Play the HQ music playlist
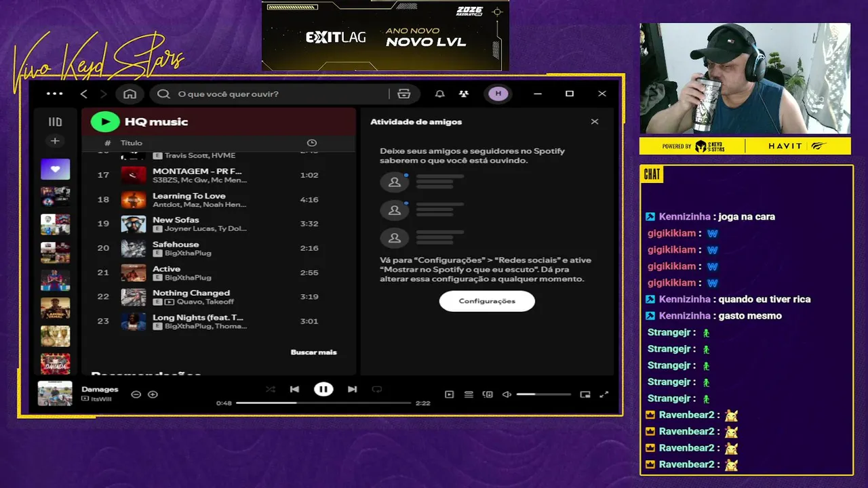 [x=105, y=121]
